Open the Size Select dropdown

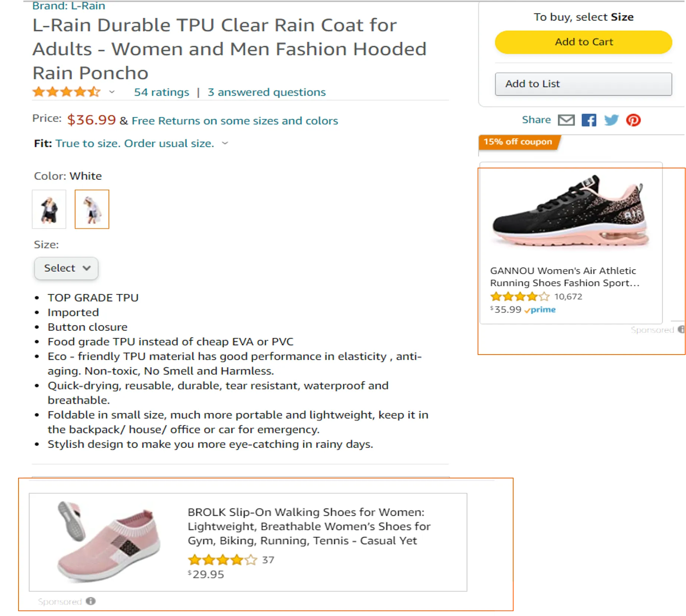coord(66,268)
